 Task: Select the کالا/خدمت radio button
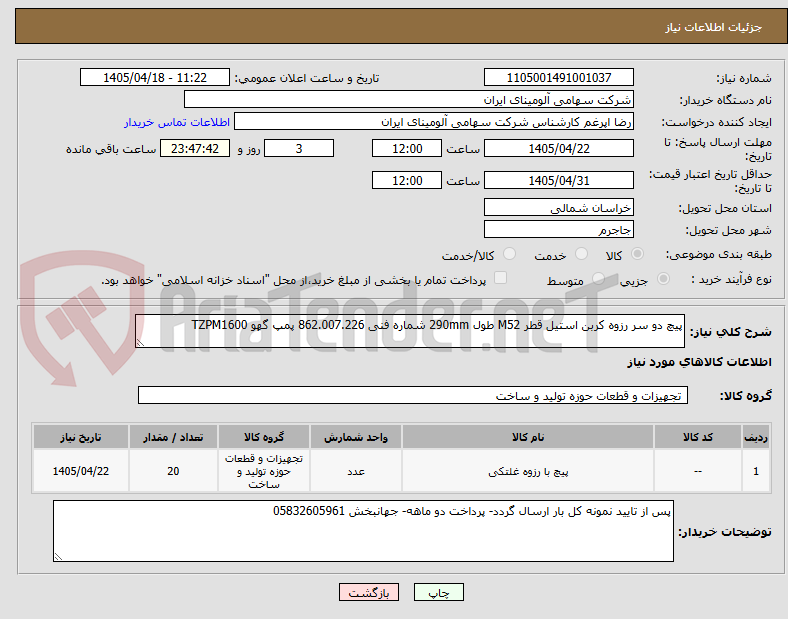(x=509, y=254)
